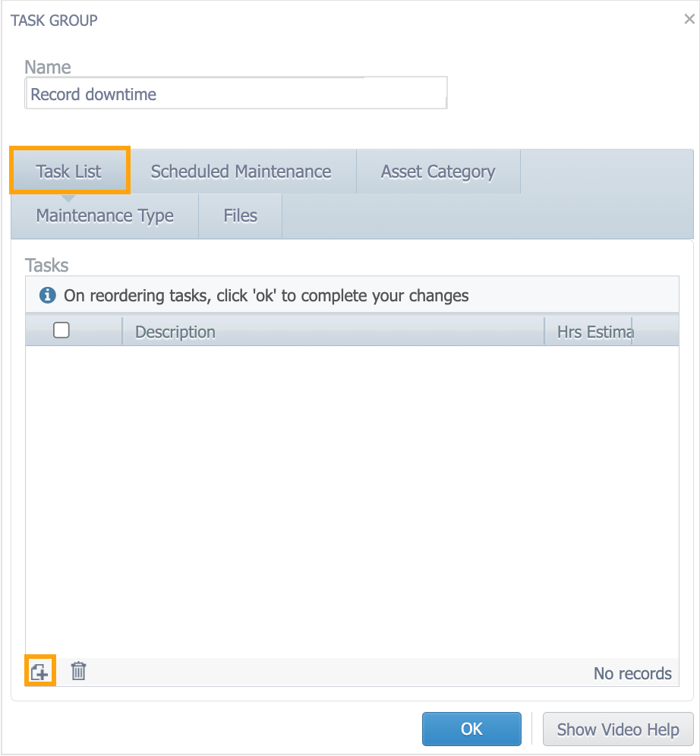700x756 pixels.
Task: Click the 'No records' status text
Action: tap(632, 673)
